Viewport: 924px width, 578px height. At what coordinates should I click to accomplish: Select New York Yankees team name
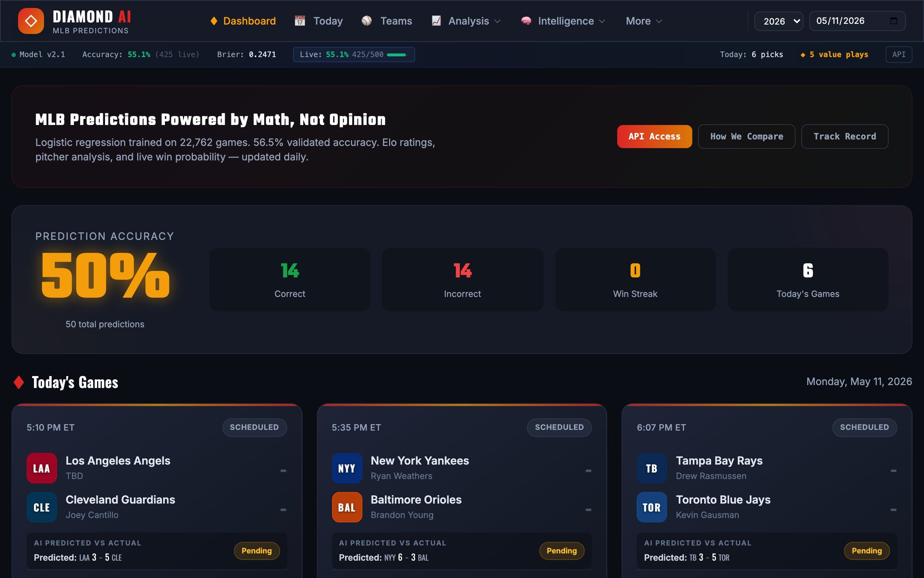click(420, 461)
